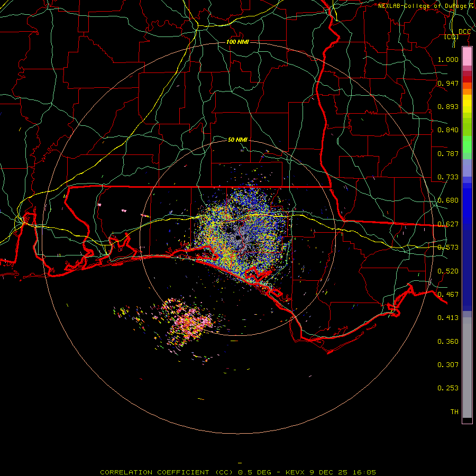Click the 0.893 scale value
Viewport: 476px width, 476px height.
click(448, 106)
